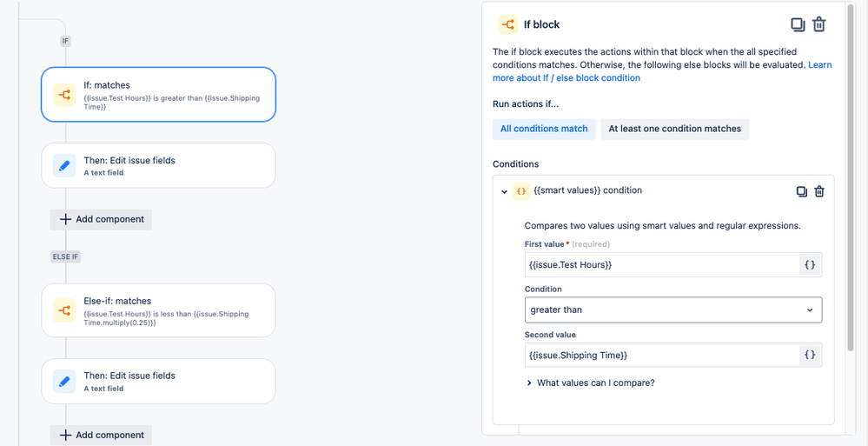868x446 pixels.
Task: Collapse the smart values condition chevron
Action: click(504, 191)
